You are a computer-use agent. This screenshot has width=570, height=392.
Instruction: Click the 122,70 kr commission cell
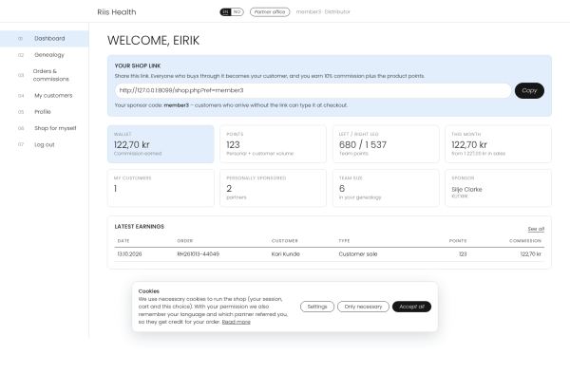click(531, 254)
